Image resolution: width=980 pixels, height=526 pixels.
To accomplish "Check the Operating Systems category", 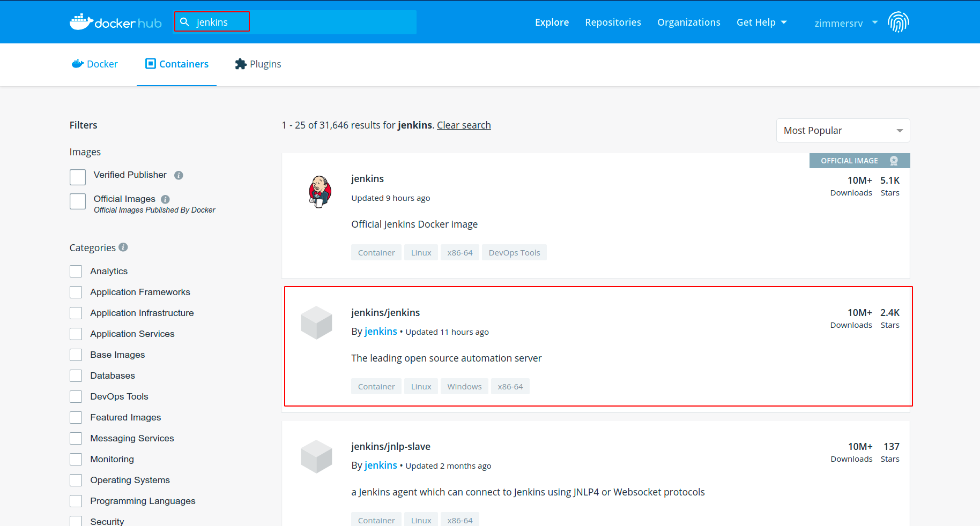I will pyautogui.click(x=76, y=480).
